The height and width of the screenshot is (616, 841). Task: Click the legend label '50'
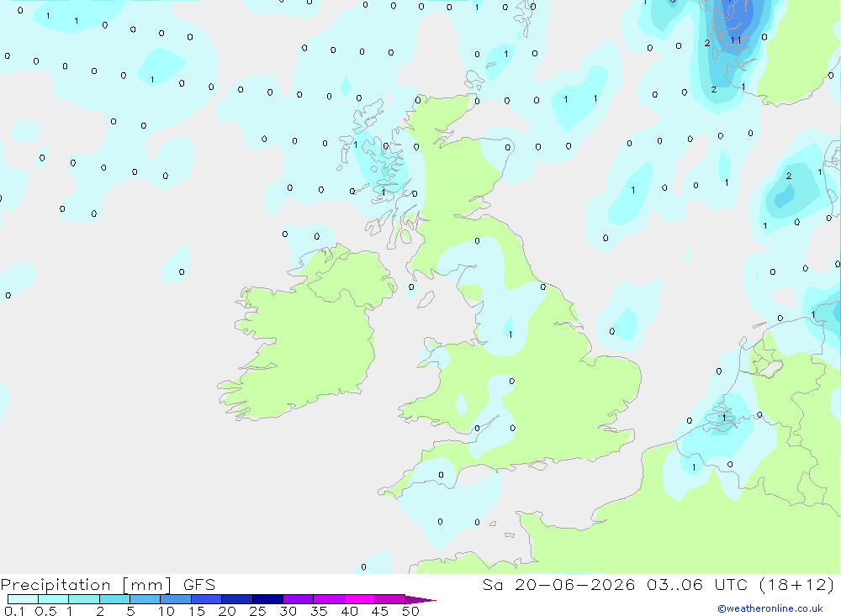point(410,611)
